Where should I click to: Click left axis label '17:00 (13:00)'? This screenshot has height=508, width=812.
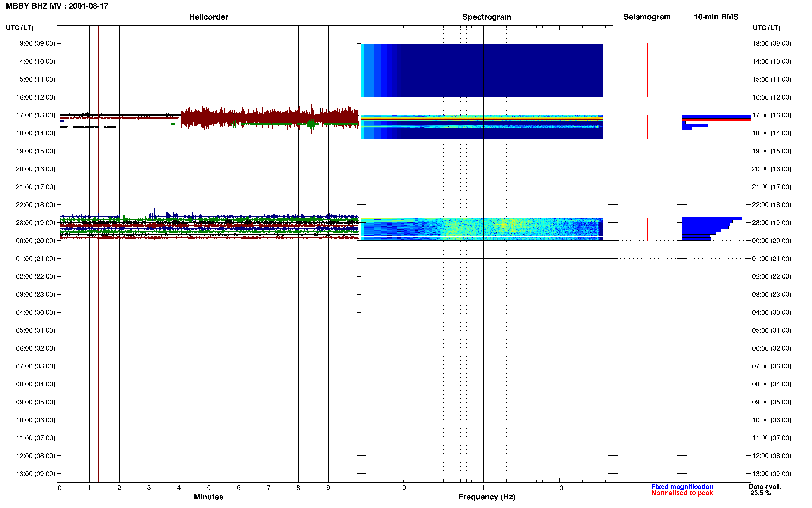pyautogui.click(x=36, y=115)
